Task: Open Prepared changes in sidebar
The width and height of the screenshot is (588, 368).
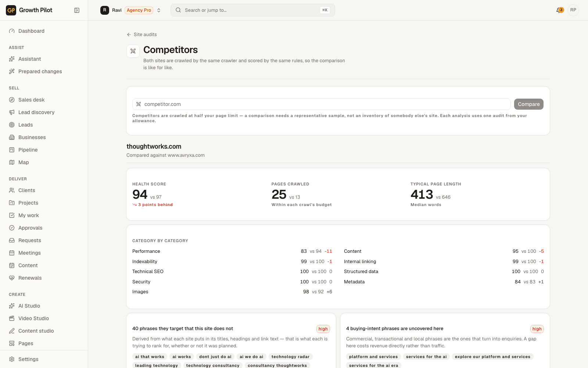Action: (44, 71)
